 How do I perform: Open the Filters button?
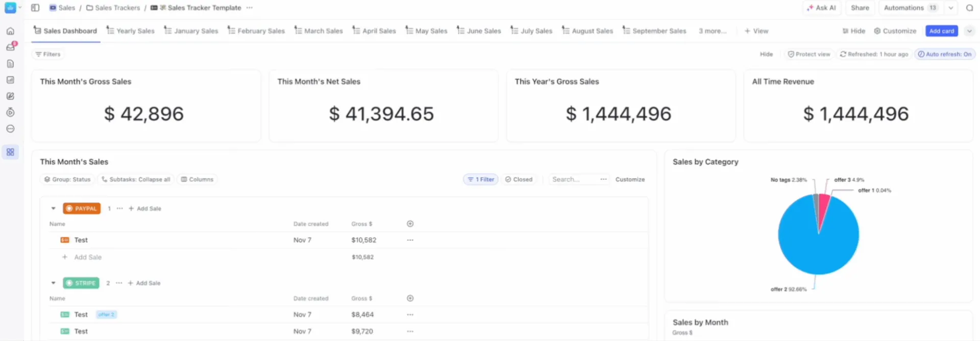tap(48, 54)
